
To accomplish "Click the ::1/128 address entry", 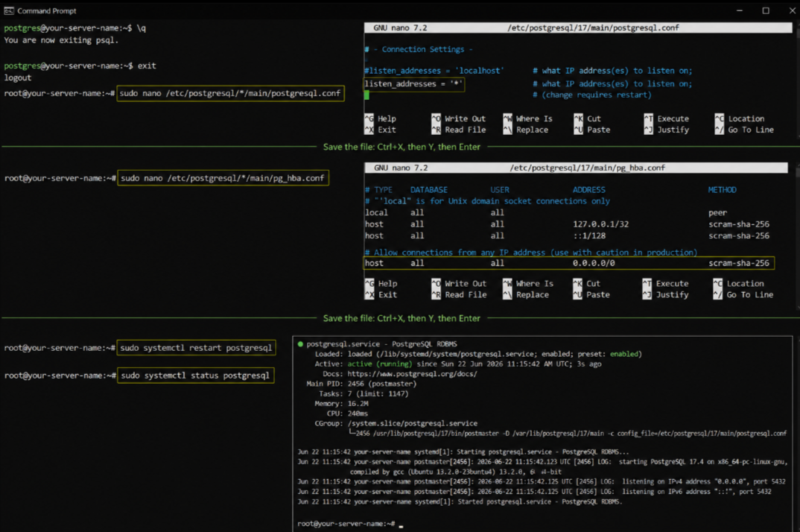I will pyautogui.click(x=588, y=236).
